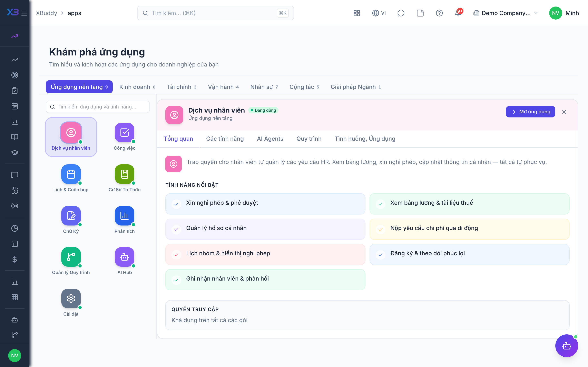The width and height of the screenshot is (588, 367).
Task: Focus the app and feature search field
Action: [98, 107]
